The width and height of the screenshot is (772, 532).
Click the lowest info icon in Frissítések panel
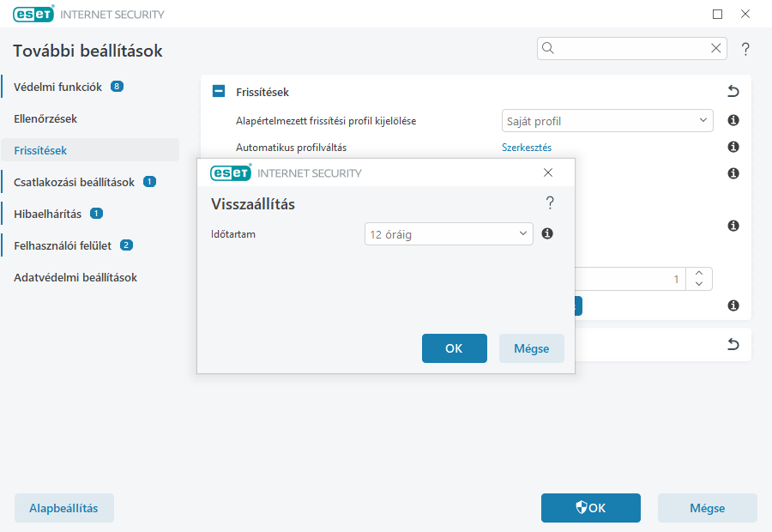[733, 305]
